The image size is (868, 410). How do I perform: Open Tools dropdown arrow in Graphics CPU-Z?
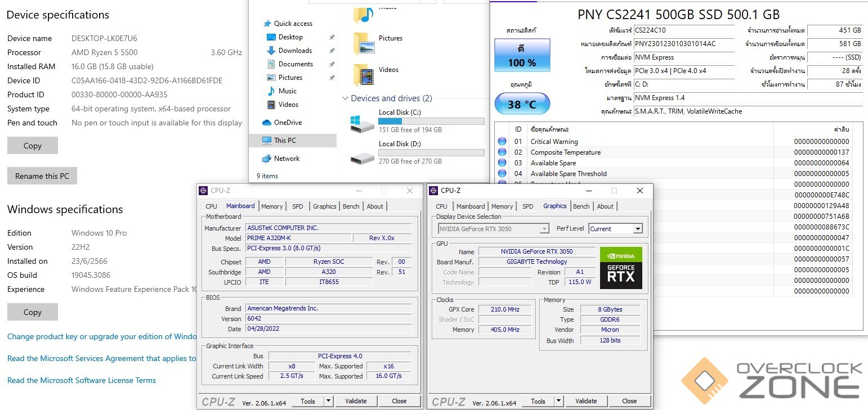pyautogui.click(x=559, y=401)
